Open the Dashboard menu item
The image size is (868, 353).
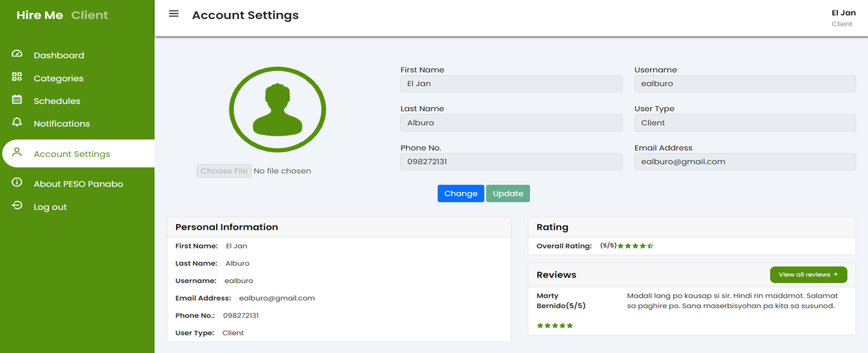[x=59, y=55]
